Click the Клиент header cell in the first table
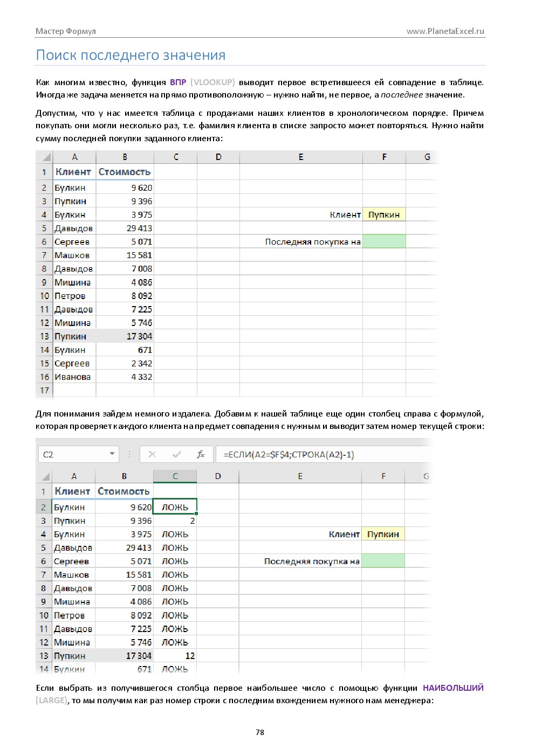The width and height of the screenshot is (535, 756). (x=74, y=172)
